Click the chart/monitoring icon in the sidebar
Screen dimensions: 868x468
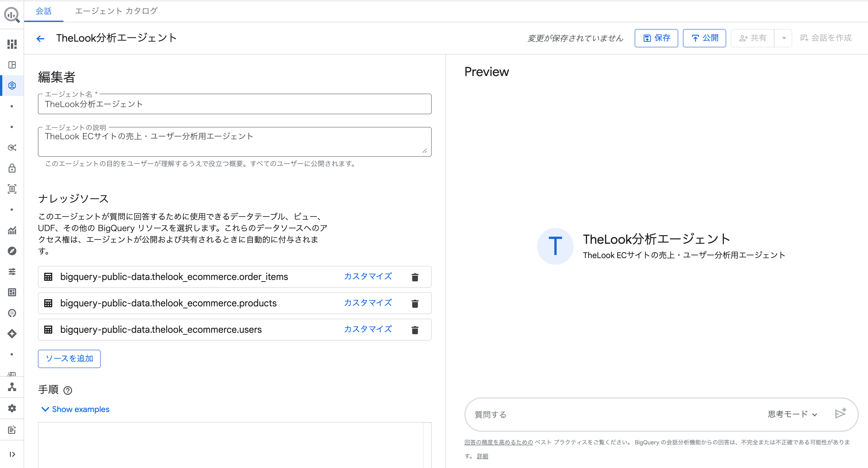12,231
